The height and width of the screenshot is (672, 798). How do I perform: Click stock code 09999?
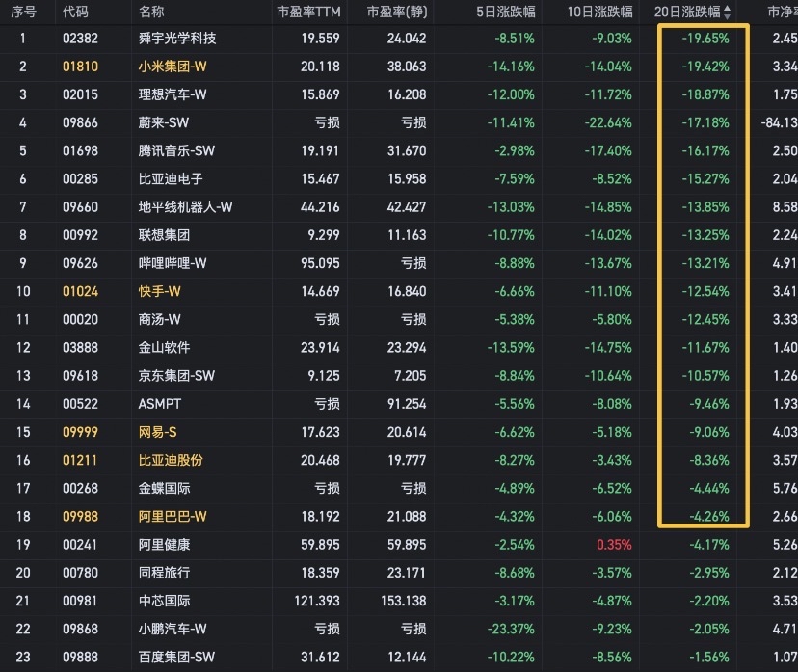[x=80, y=432]
